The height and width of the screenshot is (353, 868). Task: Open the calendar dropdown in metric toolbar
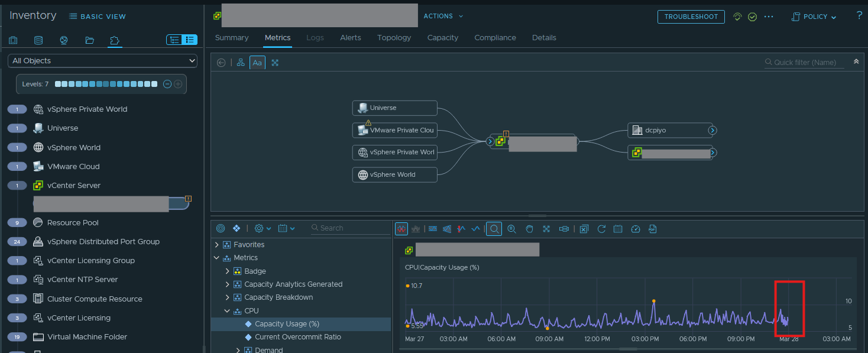click(286, 228)
